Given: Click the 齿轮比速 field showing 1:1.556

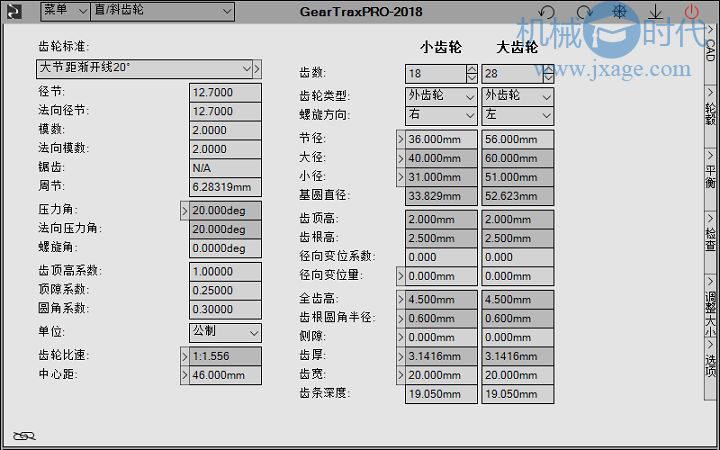Looking at the screenshot, I should tap(225, 356).
